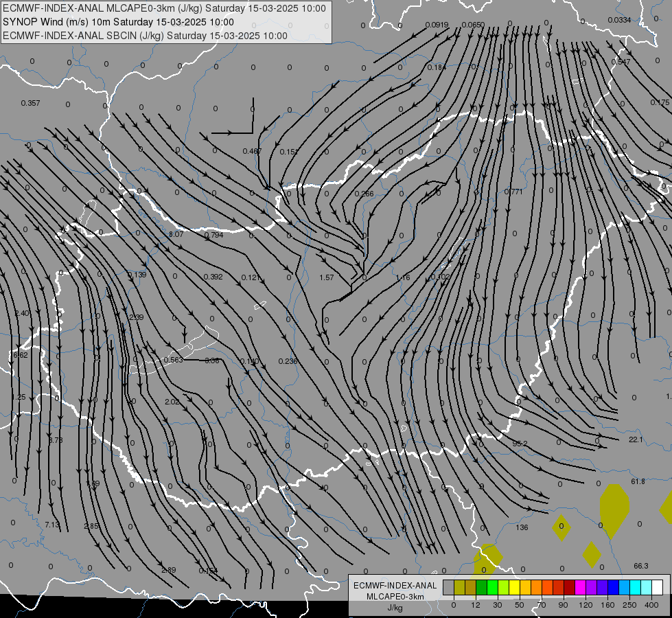Select the dark red swatch in the legend
672x618 pixels.
coord(569,587)
